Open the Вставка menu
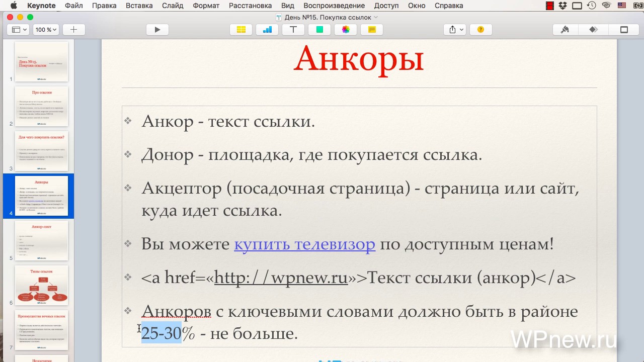Image resolution: width=644 pixels, height=362 pixels. [x=139, y=6]
